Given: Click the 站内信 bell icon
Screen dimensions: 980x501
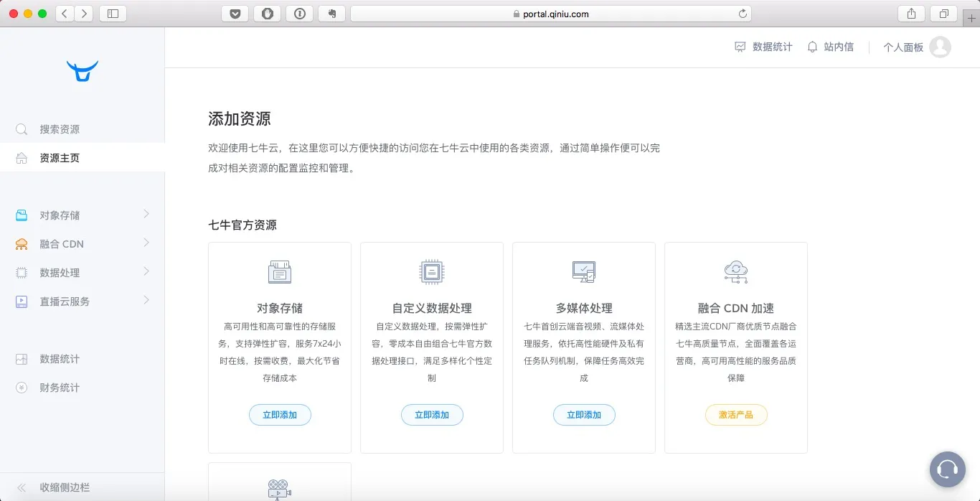Looking at the screenshot, I should pyautogui.click(x=812, y=47).
